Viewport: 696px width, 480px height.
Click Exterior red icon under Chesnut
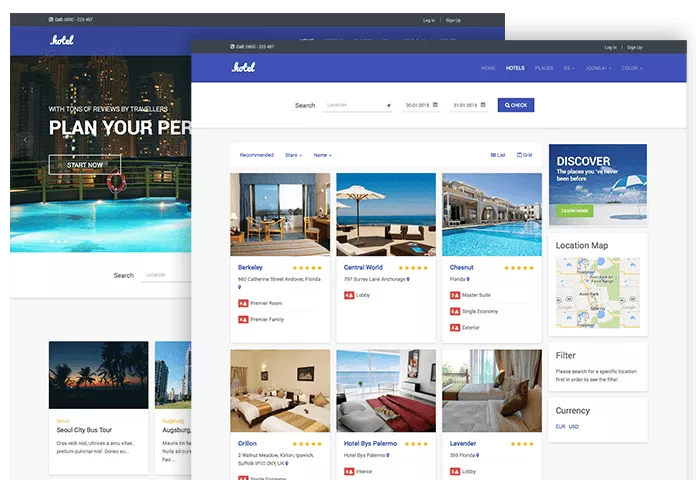(x=455, y=328)
